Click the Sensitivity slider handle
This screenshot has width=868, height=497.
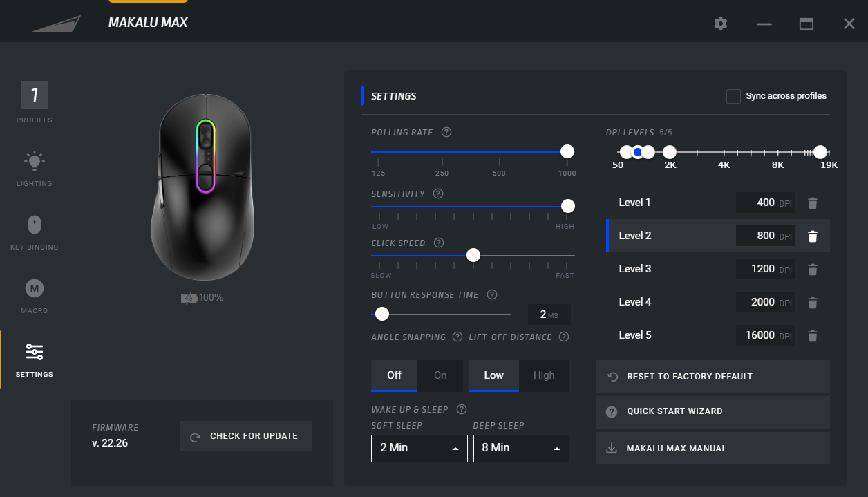tap(567, 206)
